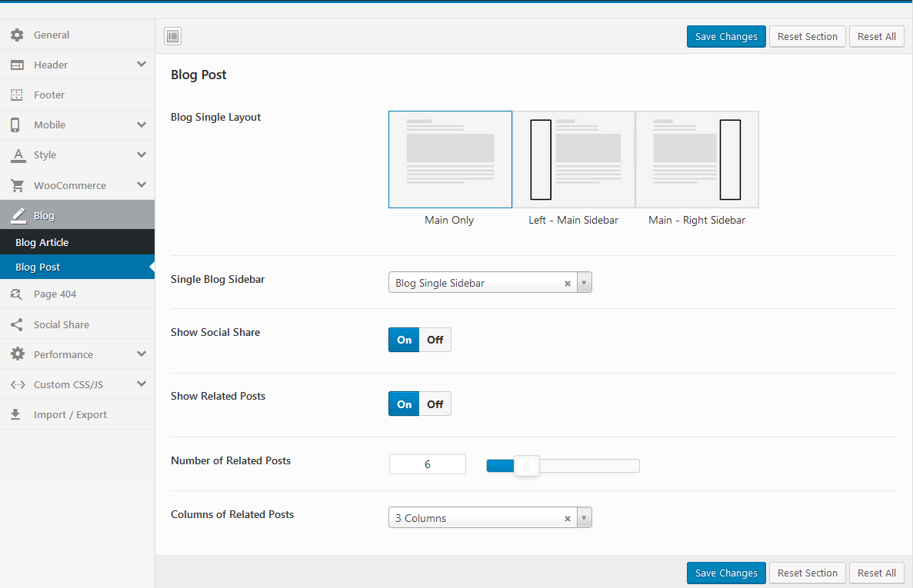913x588 pixels.
Task: Click the WooCommerce cart icon
Action: 18,185
